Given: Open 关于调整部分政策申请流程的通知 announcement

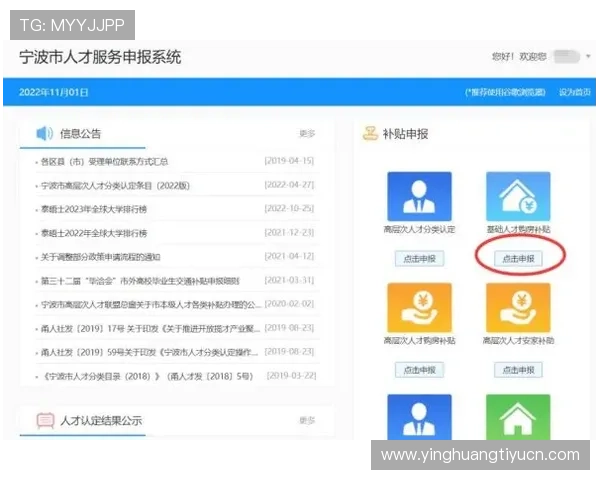Looking at the screenshot, I should (x=101, y=257).
